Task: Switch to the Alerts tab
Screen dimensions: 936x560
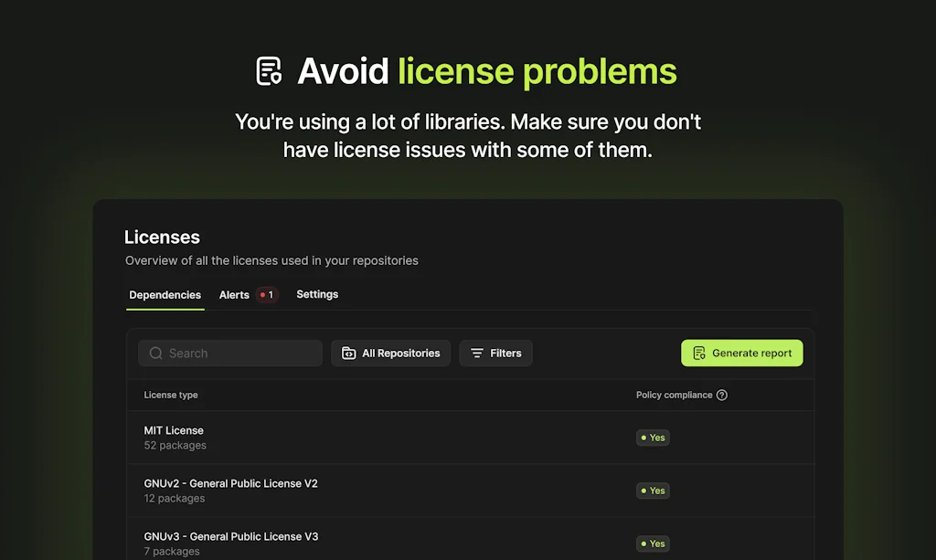Action: pyautogui.click(x=234, y=294)
